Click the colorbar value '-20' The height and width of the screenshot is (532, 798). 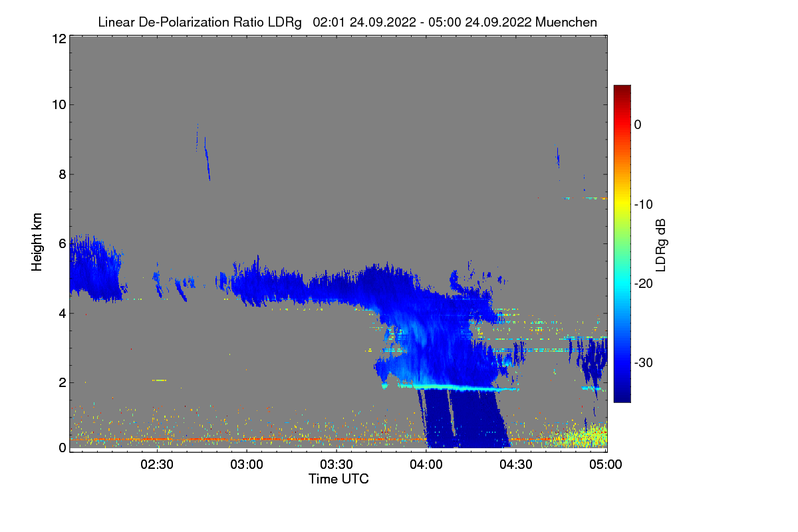click(x=643, y=283)
